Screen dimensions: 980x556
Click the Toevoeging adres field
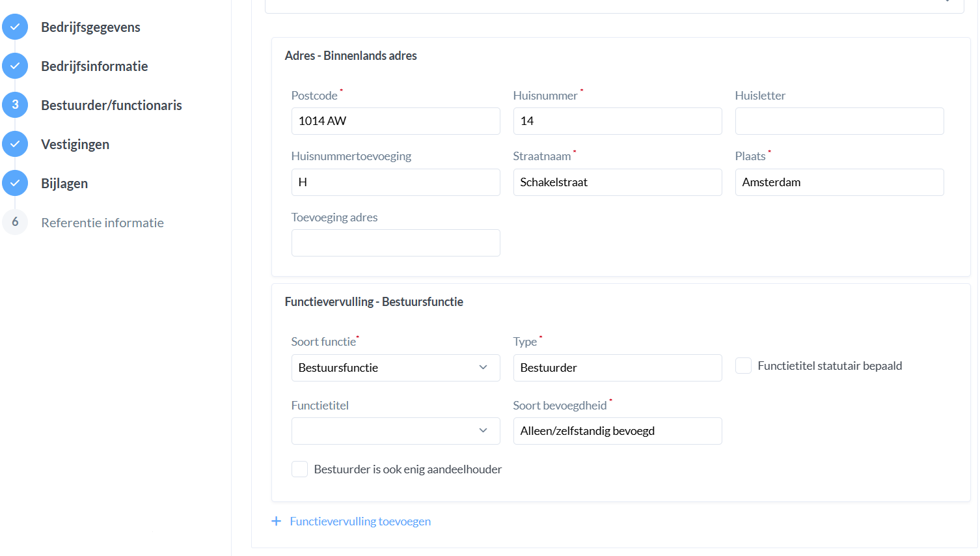(395, 243)
